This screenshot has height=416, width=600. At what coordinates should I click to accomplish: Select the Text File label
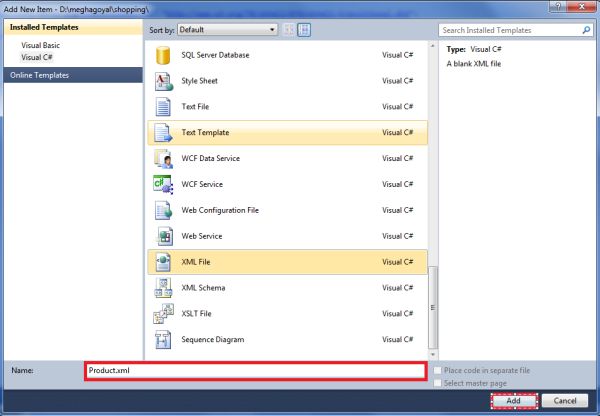click(195, 107)
